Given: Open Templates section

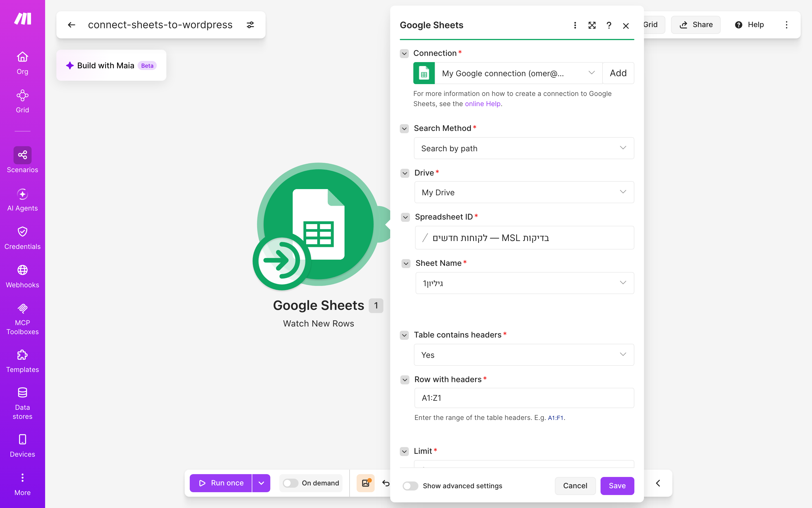Looking at the screenshot, I should [23, 361].
